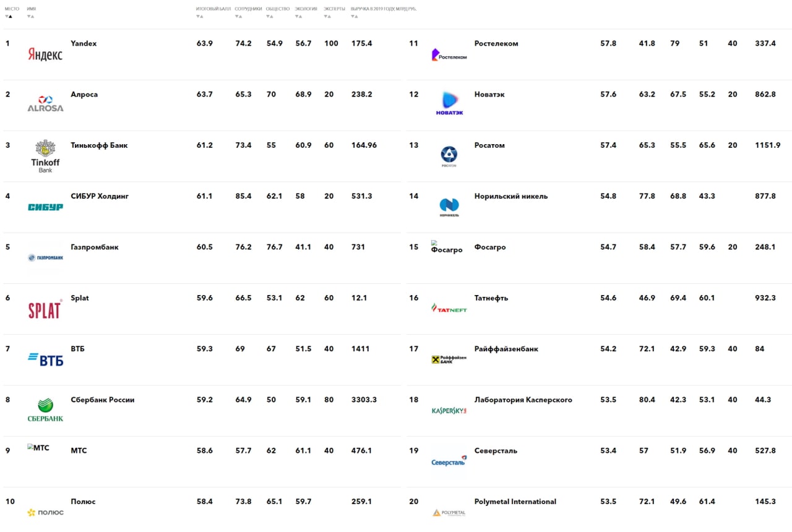Open the Райффайзенбанк name

tap(506, 349)
